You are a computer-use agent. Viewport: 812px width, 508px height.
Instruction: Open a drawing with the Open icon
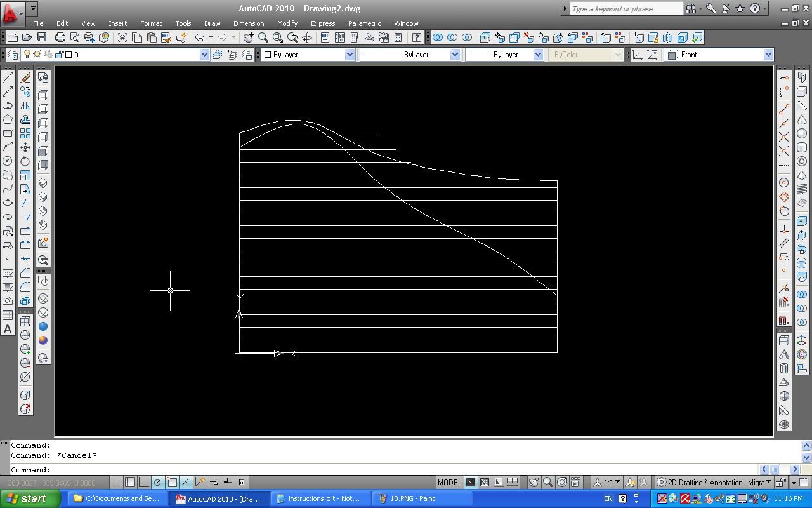pyautogui.click(x=29, y=37)
